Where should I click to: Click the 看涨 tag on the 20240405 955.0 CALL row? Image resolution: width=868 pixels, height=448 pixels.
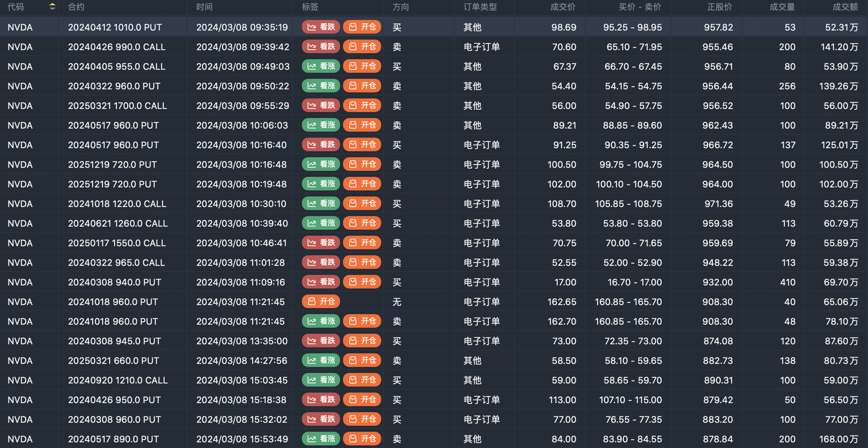click(321, 66)
